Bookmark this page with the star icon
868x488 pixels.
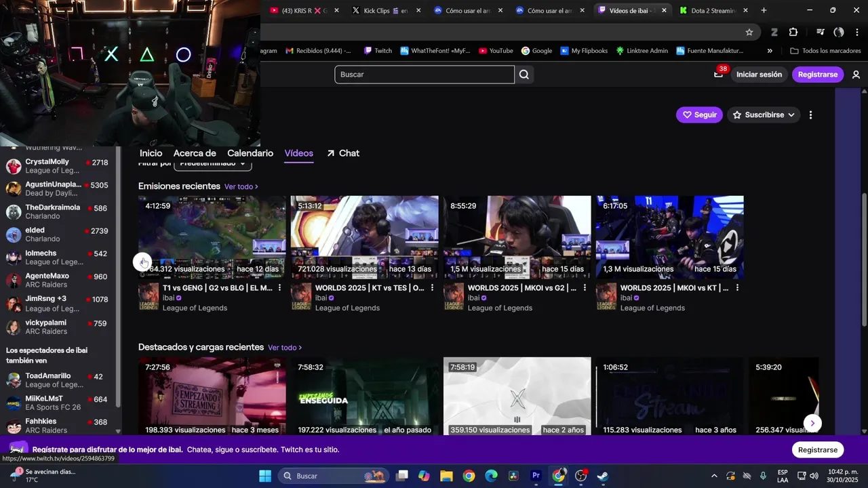point(749,32)
